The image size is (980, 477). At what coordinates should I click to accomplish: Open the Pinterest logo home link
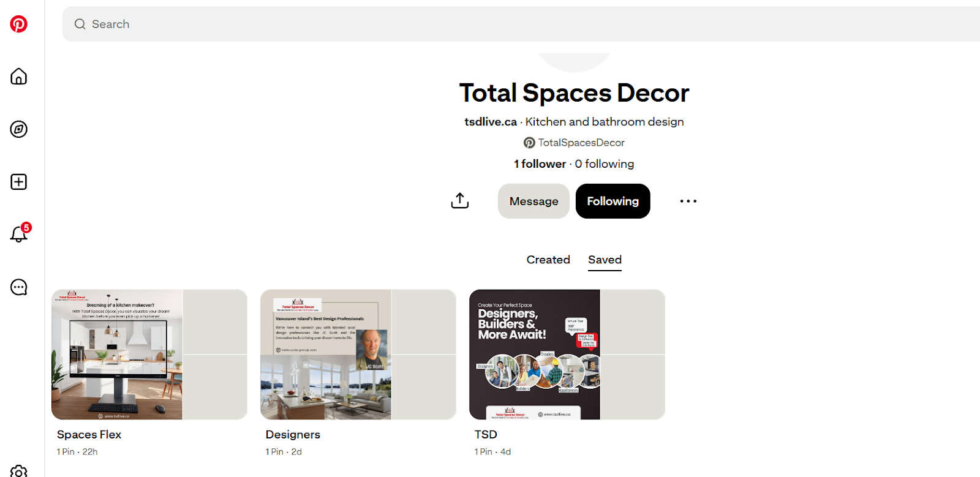(x=19, y=24)
